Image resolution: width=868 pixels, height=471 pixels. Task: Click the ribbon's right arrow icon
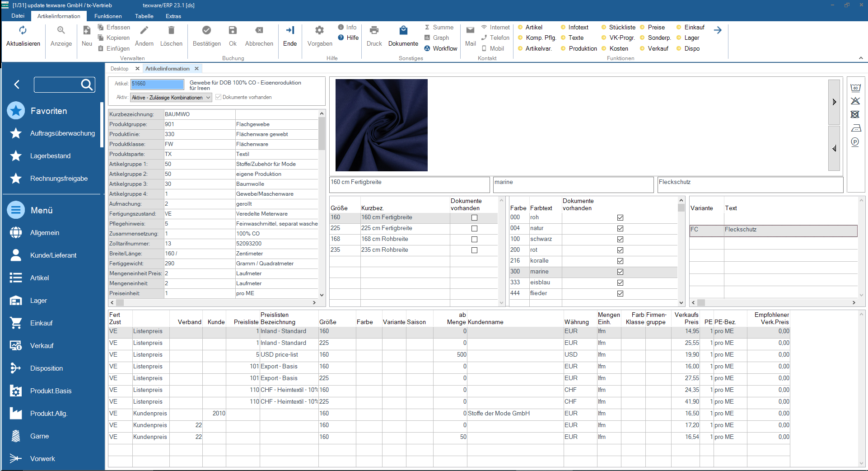click(x=718, y=30)
